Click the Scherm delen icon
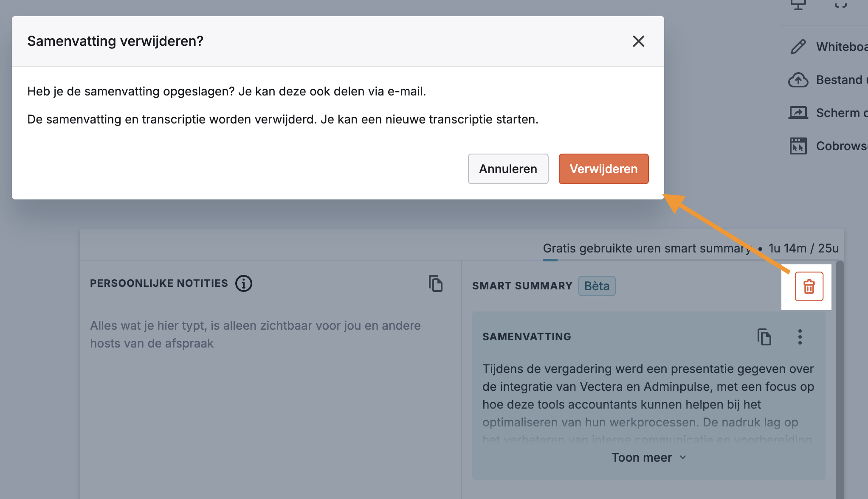This screenshot has width=868, height=499. (798, 113)
